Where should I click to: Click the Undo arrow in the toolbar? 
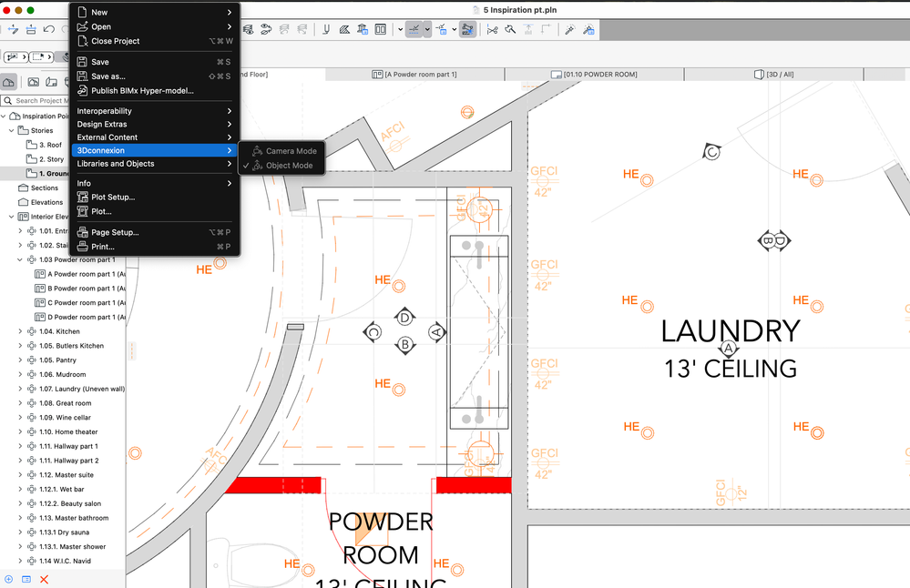pos(49,29)
